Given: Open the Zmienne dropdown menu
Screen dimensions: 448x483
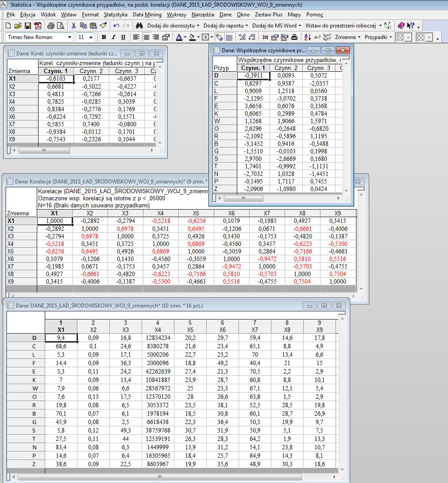Looking at the screenshot, I should [x=348, y=37].
